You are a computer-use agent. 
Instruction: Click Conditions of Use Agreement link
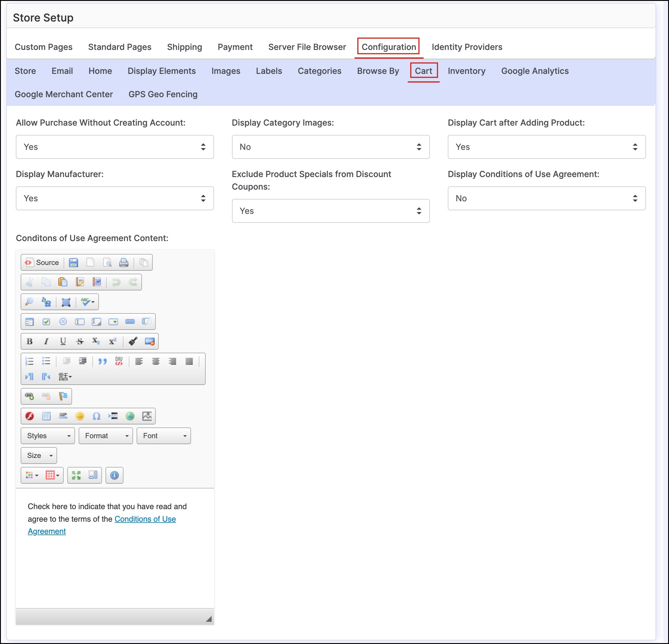pyautogui.click(x=145, y=519)
